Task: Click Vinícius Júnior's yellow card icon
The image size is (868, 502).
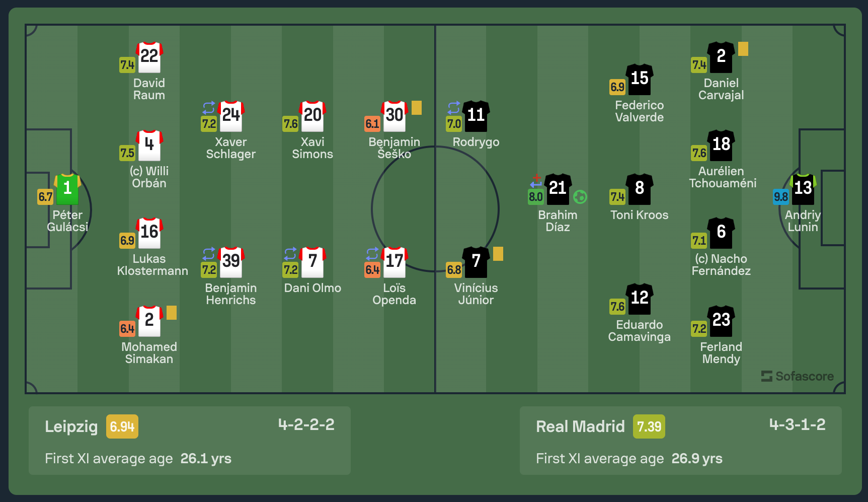Action: [x=498, y=254]
